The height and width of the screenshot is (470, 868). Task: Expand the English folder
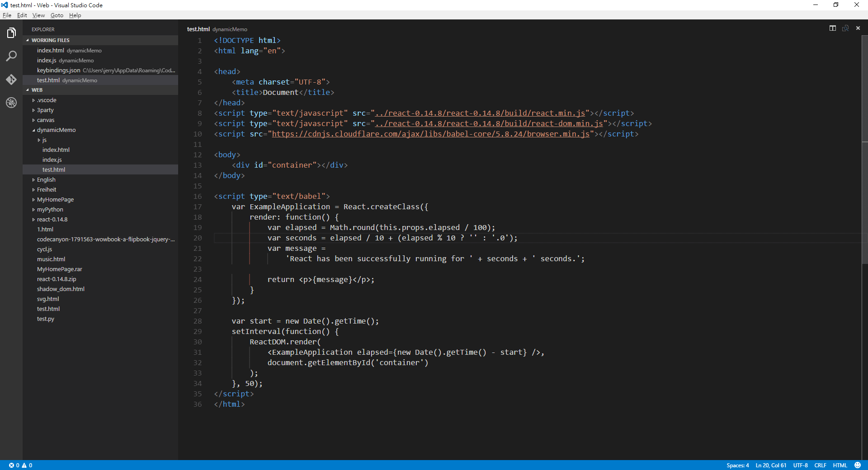pyautogui.click(x=100, y=179)
